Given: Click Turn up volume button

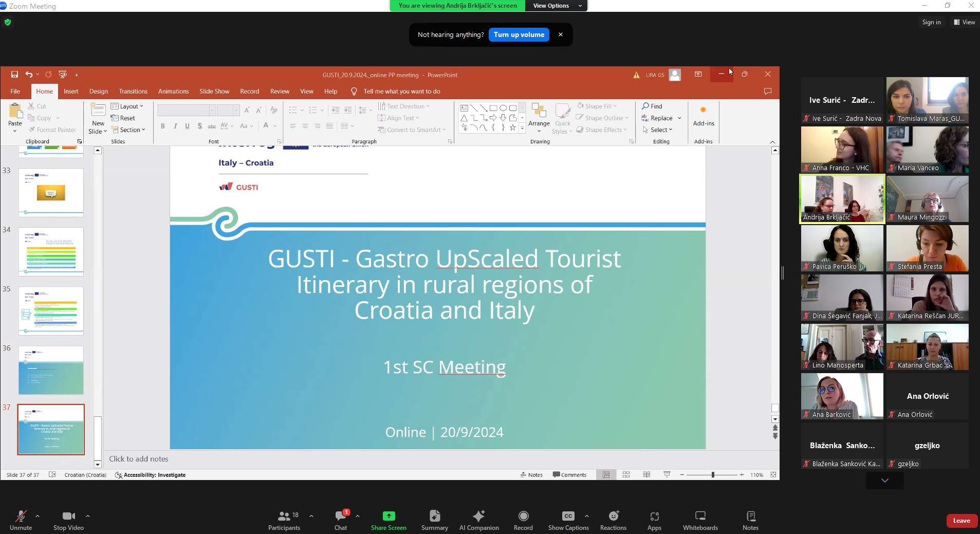Looking at the screenshot, I should pyautogui.click(x=519, y=35).
